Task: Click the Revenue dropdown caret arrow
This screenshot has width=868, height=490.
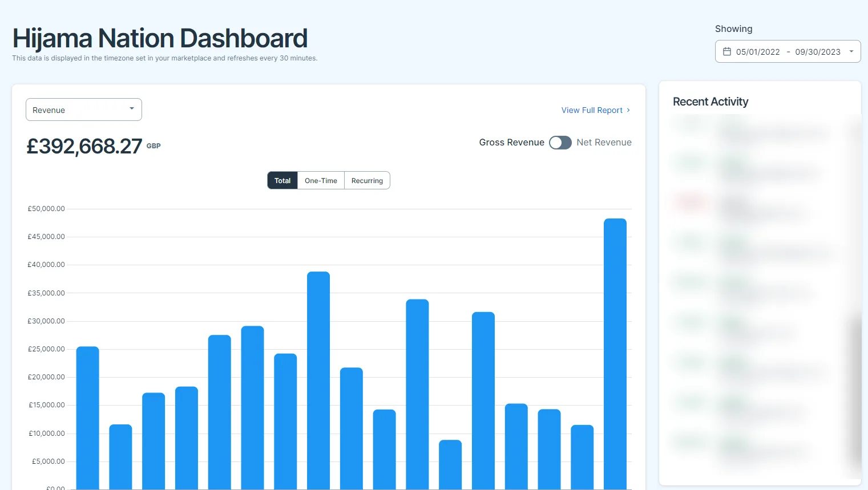Action: click(x=132, y=108)
